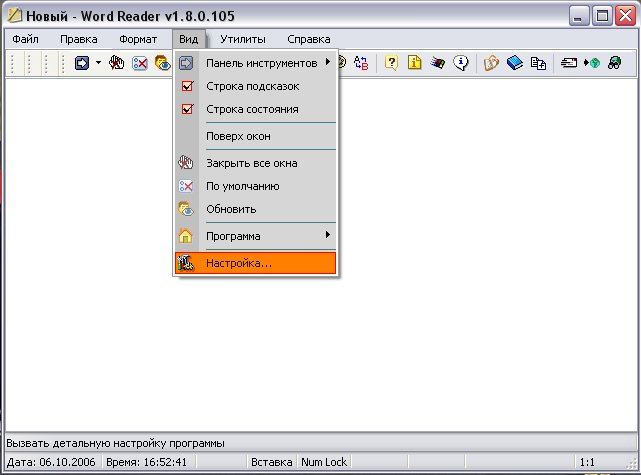Click the house icon beside 'Программа'
This screenshot has height=475, width=641.
tap(186, 236)
